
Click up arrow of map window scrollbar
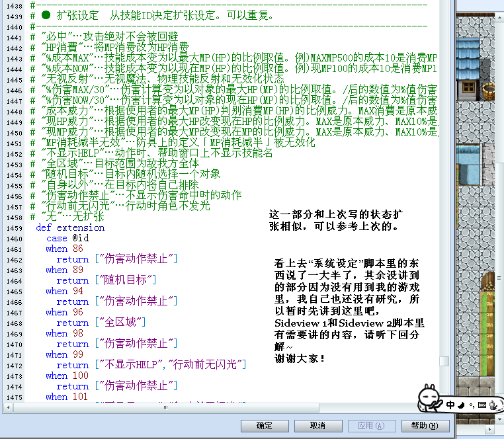pos(499,18)
